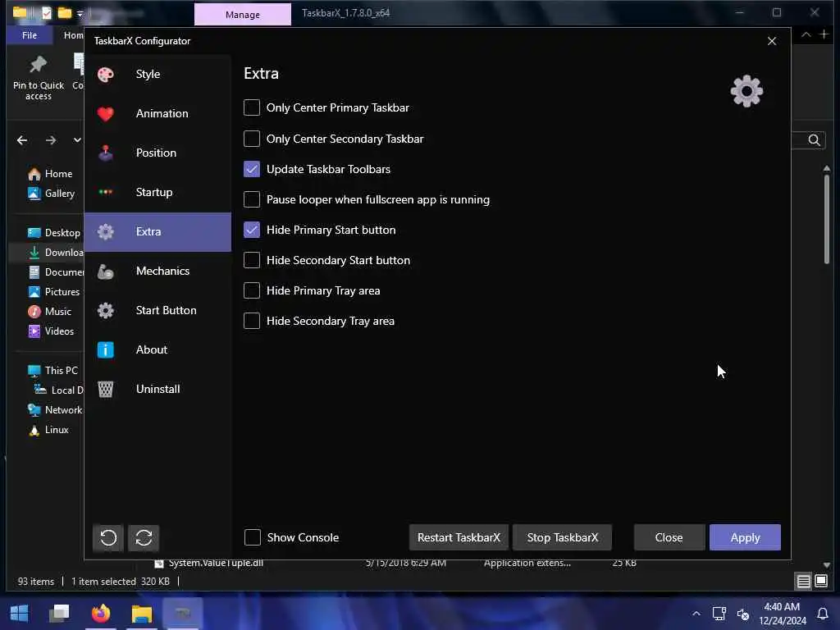840x630 pixels.
Task: Open quick access toolbar dropdown arrow
Action: [80, 13]
